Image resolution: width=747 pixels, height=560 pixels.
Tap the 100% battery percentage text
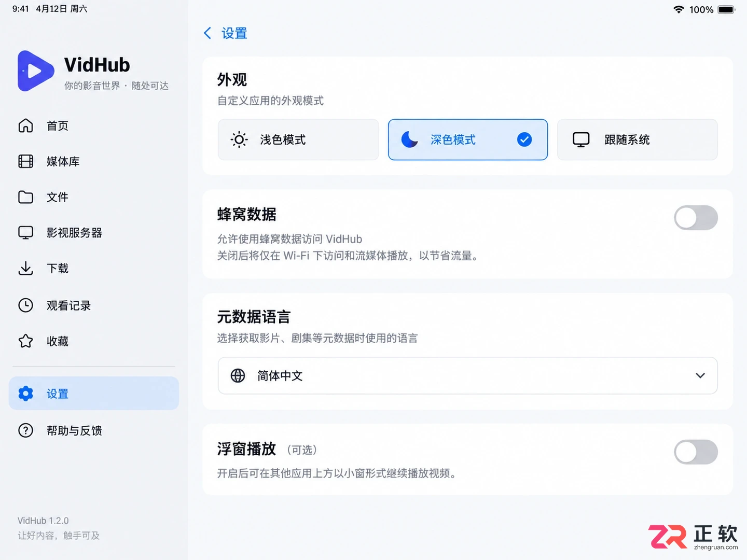pyautogui.click(x=701, y=9)
